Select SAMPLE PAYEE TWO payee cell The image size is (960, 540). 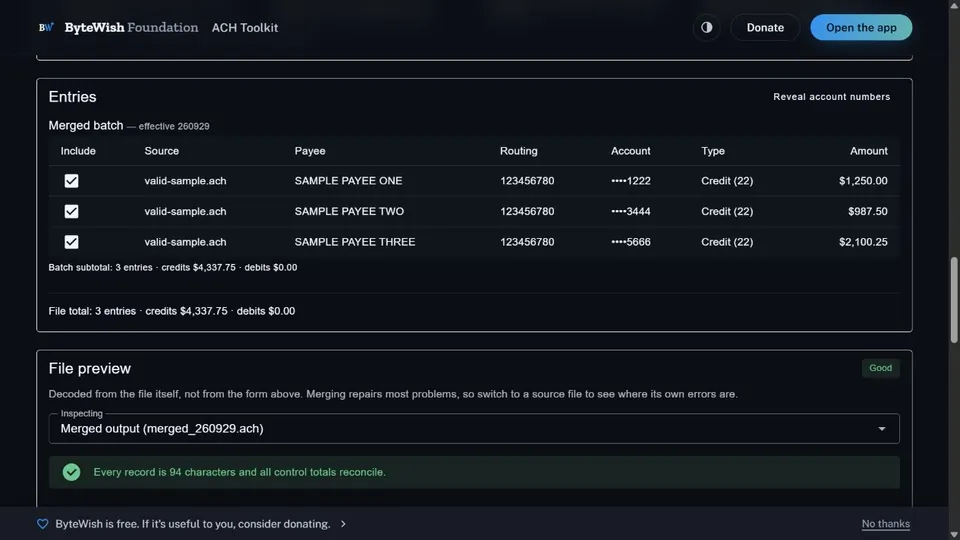[x=349, y=212]
